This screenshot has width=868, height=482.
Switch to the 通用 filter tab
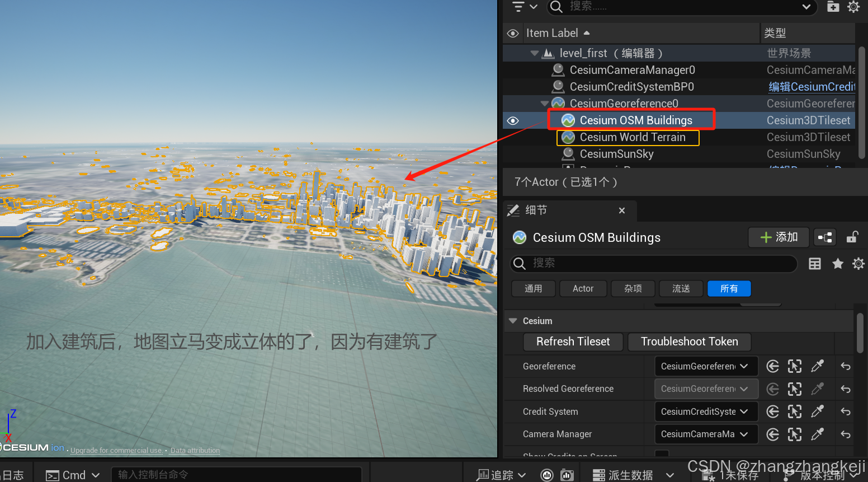[x=534, y=288]
